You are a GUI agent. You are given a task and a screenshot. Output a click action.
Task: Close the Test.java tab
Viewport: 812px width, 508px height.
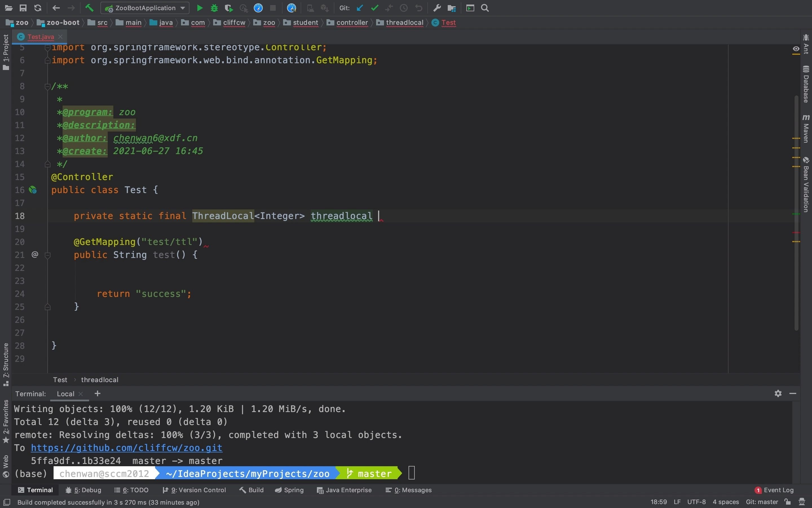click(60, 37)
